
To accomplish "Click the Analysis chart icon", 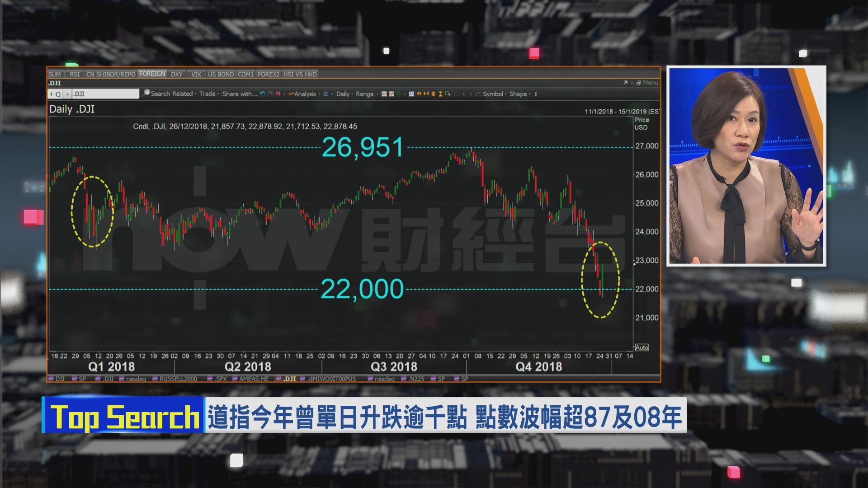I will click(x=291, y=94).
